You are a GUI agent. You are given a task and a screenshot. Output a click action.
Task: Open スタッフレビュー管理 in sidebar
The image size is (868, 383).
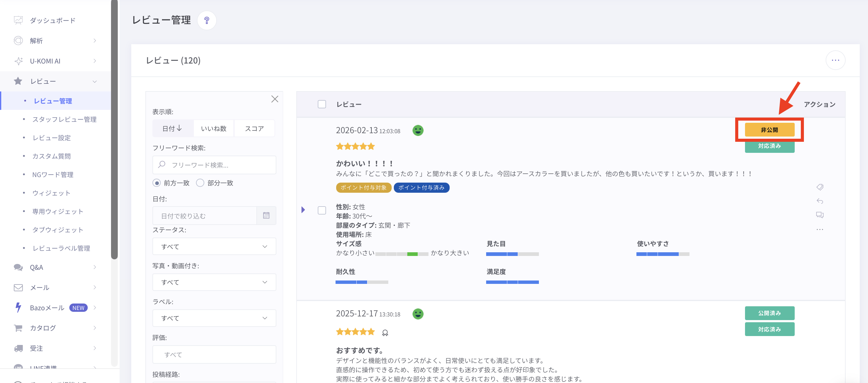[x=64, y=119]
